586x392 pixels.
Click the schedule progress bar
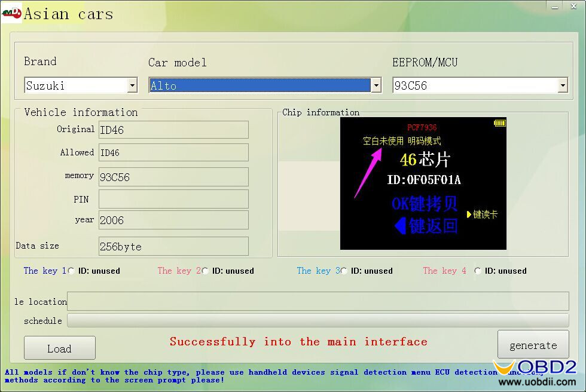(x=318, y=320)
